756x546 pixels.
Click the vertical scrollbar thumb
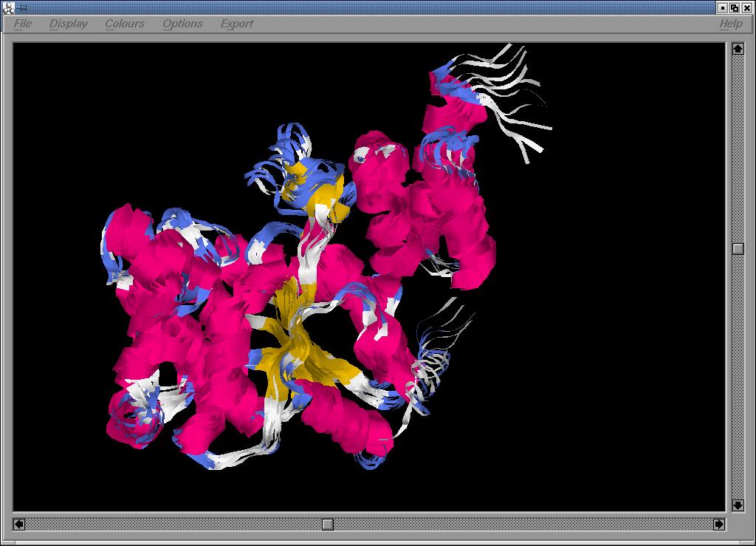coord(738,249)
